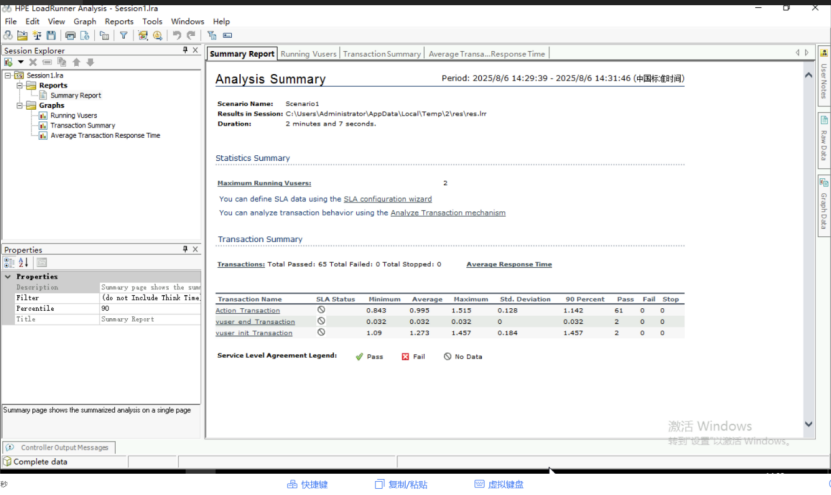Image resolution: width=831 pixels, height=495 pixels.
Task: Select Transaction Summary graph in the tree
Action: 82,126
